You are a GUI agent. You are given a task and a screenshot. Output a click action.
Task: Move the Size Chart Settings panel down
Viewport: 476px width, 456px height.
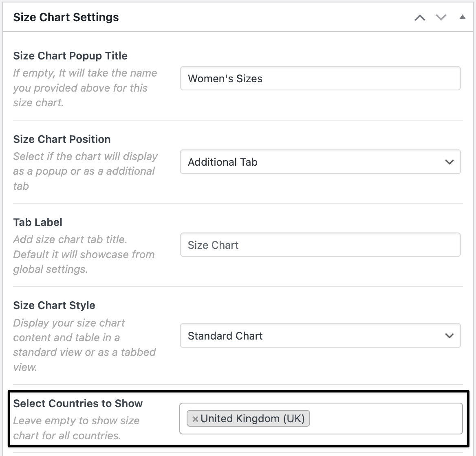point(441,18)
